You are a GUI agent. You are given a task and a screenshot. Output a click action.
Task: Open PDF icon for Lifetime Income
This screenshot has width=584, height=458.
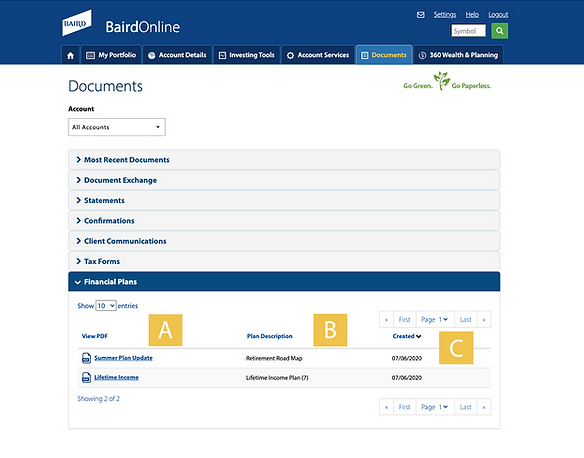[x=86, y=377]
